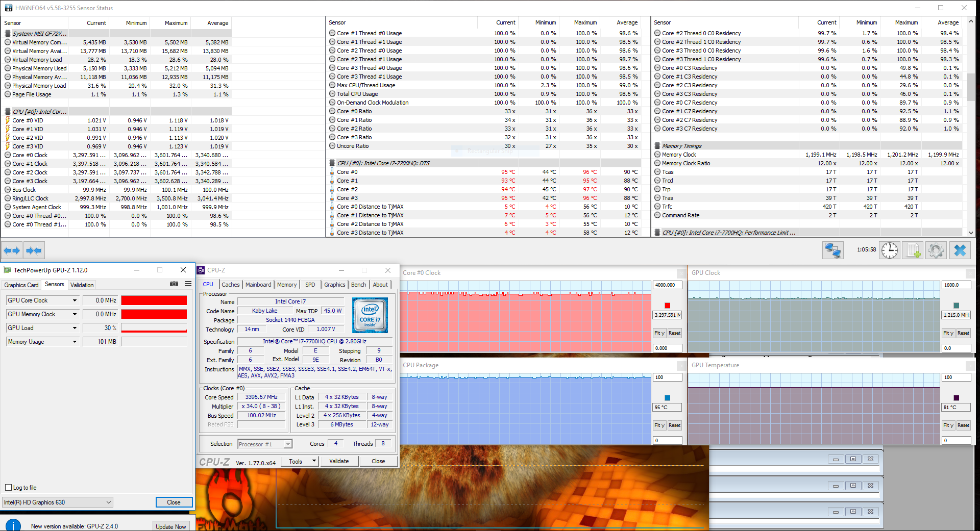Switch to GPU-Z Validation tab
Image resolution: width=980 pixels, height=531 pixels.
tap(82, 285)
